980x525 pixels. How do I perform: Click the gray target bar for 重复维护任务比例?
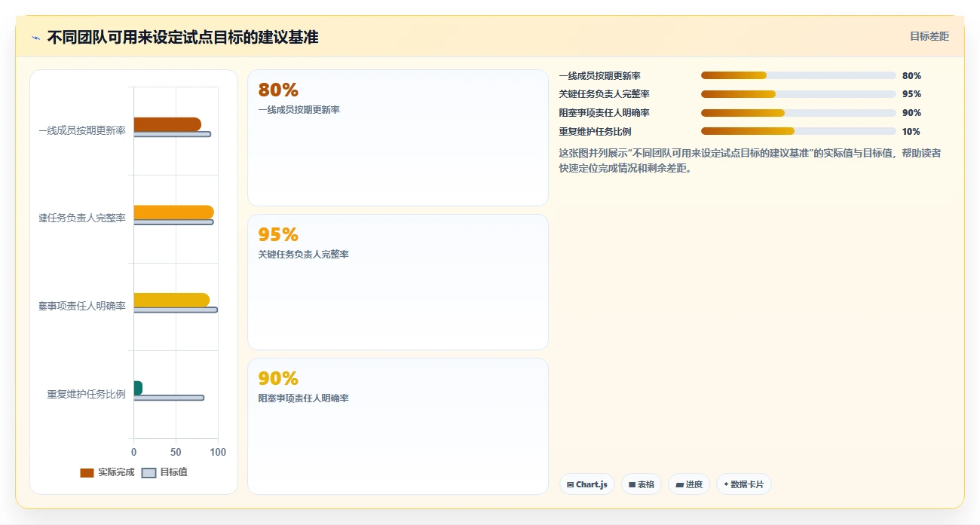(x=169, y=398)
